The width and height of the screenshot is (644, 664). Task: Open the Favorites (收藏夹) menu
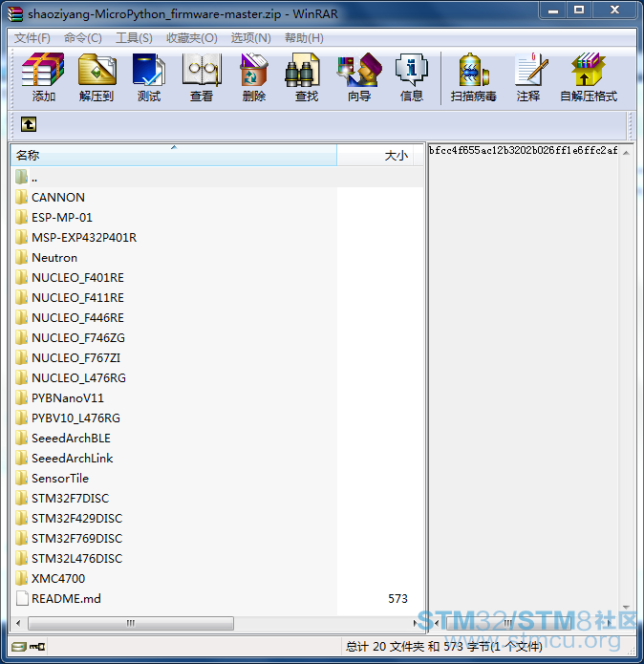click(x=192, y=38)
